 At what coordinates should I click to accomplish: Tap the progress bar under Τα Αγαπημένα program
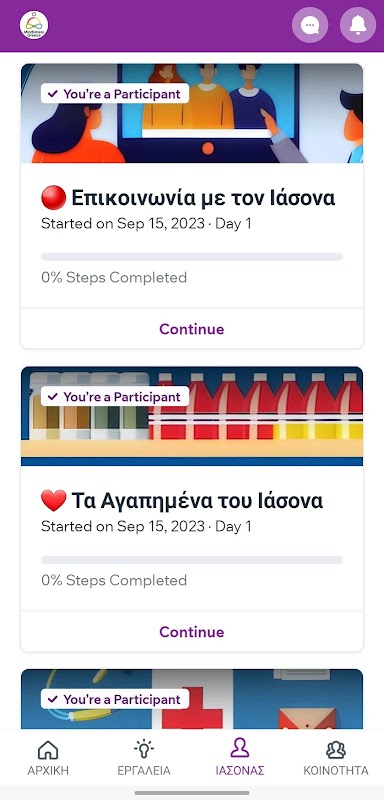192,560
